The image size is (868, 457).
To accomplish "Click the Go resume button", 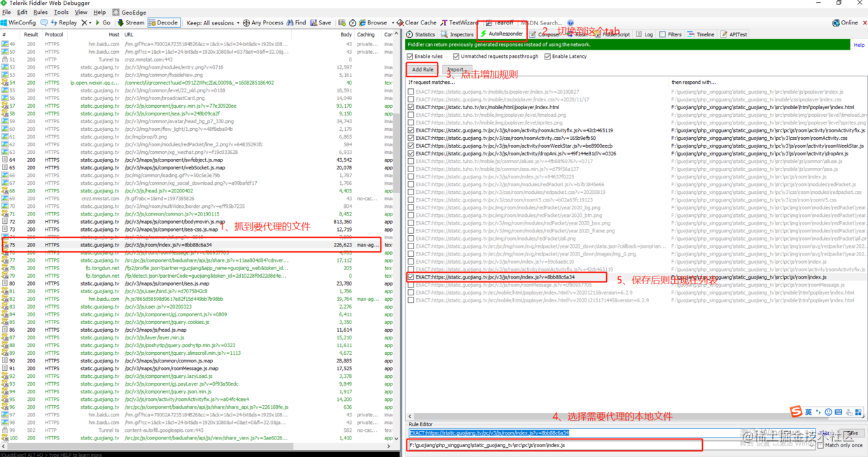I will [x=103, y=22].
